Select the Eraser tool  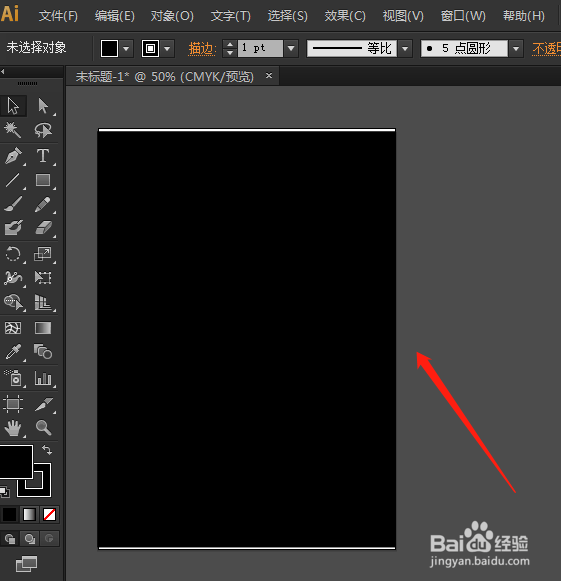[x=43, y=228]
